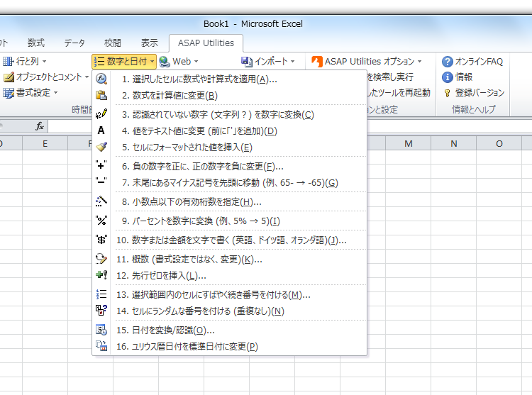Click the date convert icon beside item 15
The width and height of the screenshot is (532, 395).
click(101, 330)
